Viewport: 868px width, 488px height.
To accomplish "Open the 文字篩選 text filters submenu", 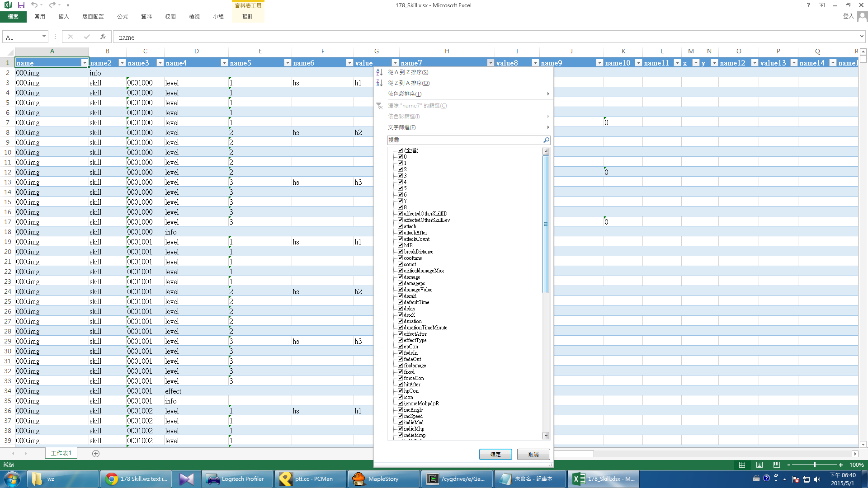I will tap(463, 127).
